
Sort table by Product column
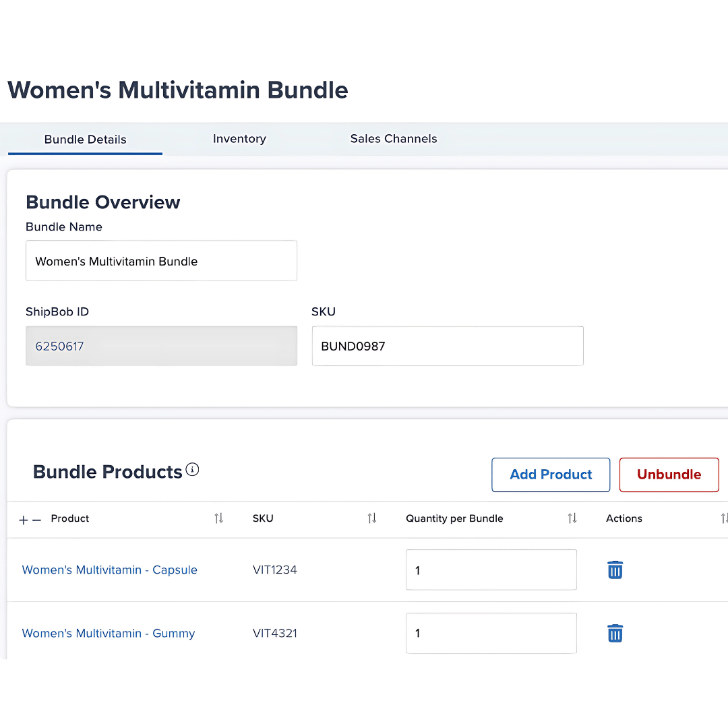pos(218,518)
